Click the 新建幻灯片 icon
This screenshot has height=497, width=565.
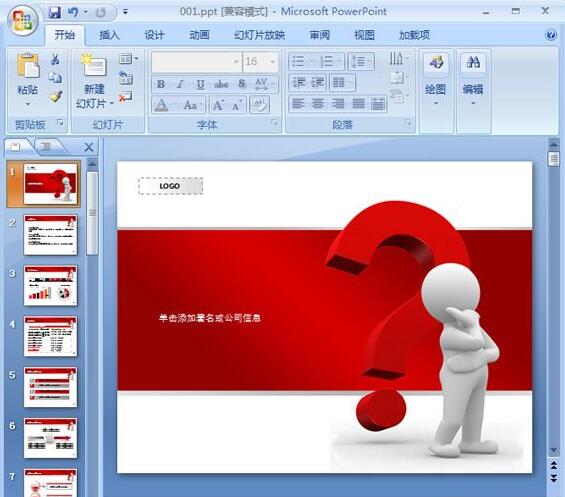coord(94,65)
